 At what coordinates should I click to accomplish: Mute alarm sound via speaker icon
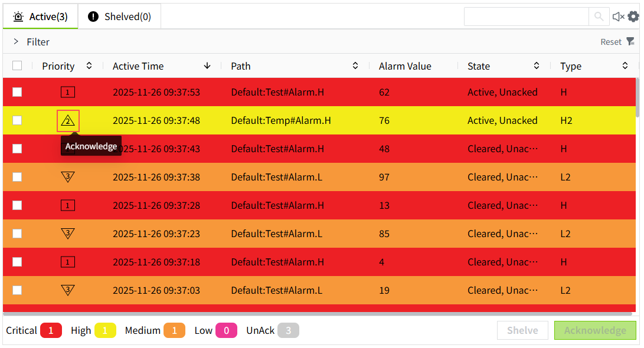point(618,17)
